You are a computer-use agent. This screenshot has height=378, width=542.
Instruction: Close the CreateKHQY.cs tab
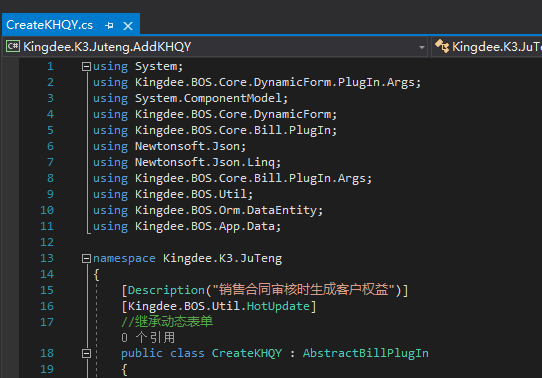tap(128, 26)
